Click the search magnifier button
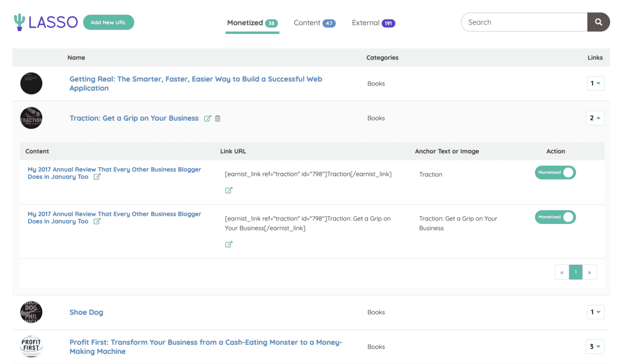The width and height of the screenshot is (620, 364). (599, 22)
